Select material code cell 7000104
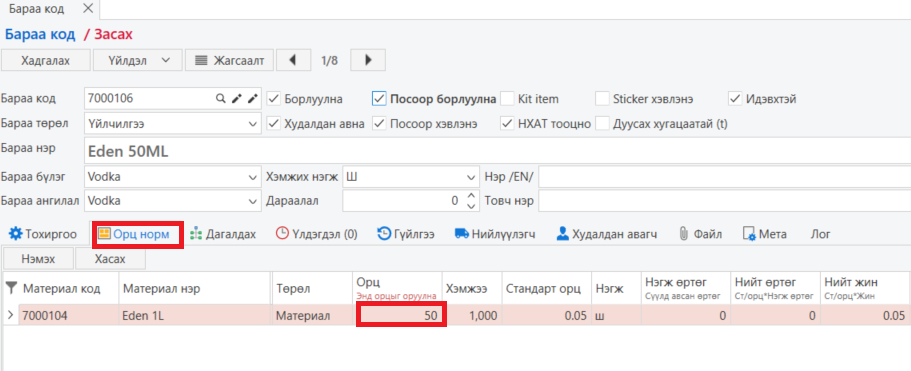Screen dimensions: 911x371 [x=69, y=315]
